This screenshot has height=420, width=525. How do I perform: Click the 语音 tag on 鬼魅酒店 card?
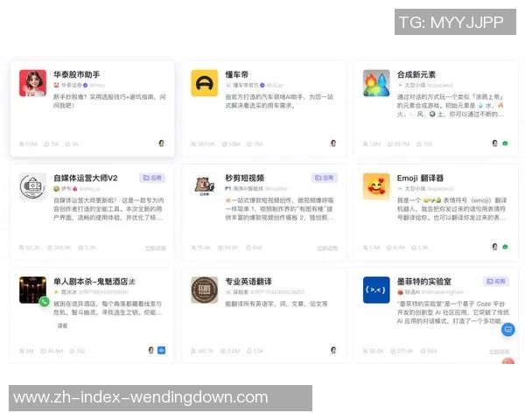[62, 325]
